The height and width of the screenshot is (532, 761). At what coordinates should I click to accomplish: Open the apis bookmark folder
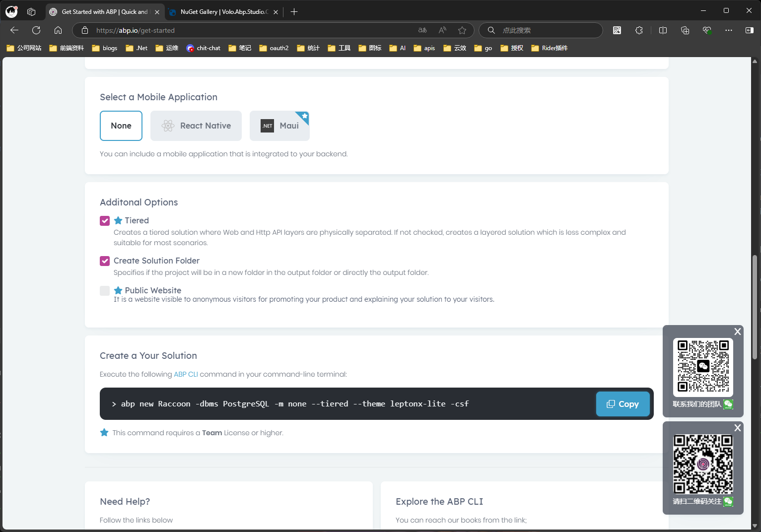(424, 48)
